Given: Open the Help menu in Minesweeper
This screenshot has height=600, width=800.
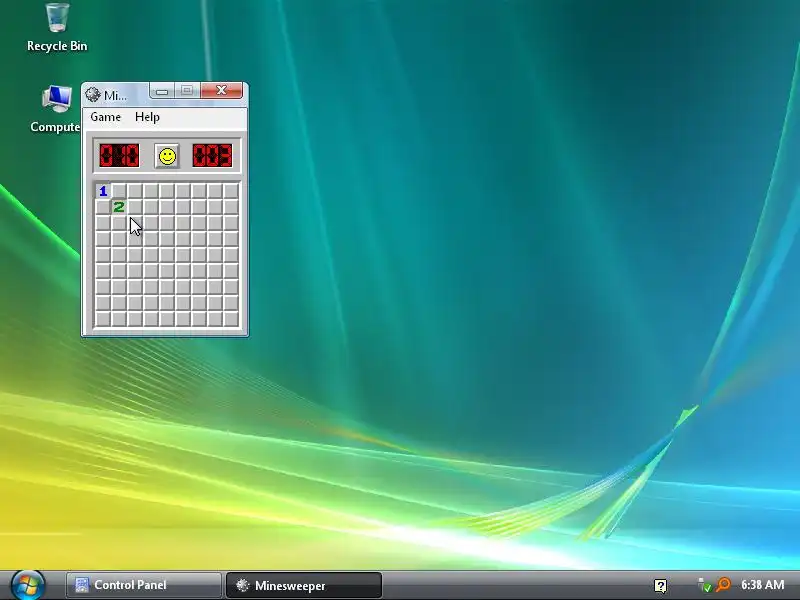Looking at the screenshot, I should [x=147, y=117].
